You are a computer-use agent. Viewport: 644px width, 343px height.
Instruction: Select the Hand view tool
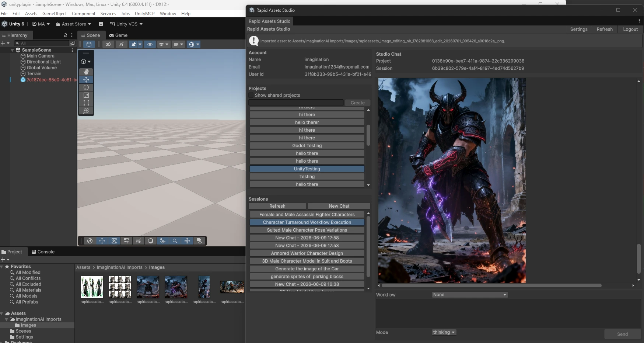(86, 72)
